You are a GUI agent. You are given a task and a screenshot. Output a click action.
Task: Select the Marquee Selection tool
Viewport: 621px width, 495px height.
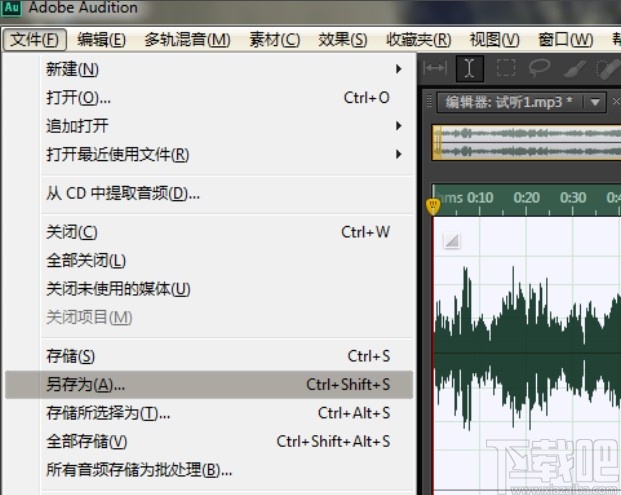click(506, 69)
